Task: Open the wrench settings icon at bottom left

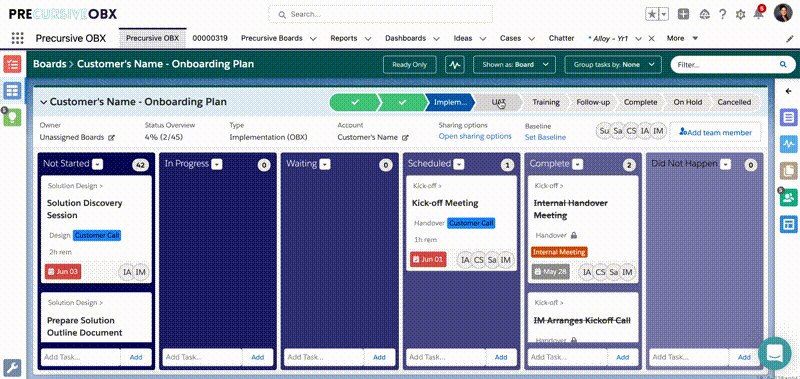Action: (12, 368)
